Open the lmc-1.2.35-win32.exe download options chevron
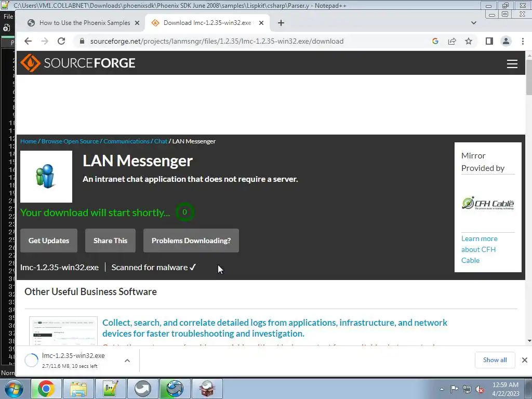This screenshot has width=532, height=399. pyautogui.click(x=127, y=361)
